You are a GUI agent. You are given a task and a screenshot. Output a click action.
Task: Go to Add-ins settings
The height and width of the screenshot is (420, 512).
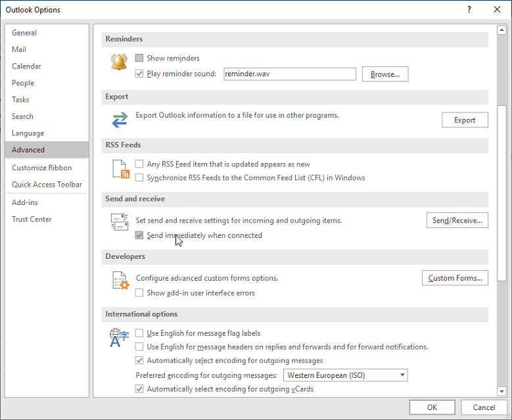tap(47, 202)
